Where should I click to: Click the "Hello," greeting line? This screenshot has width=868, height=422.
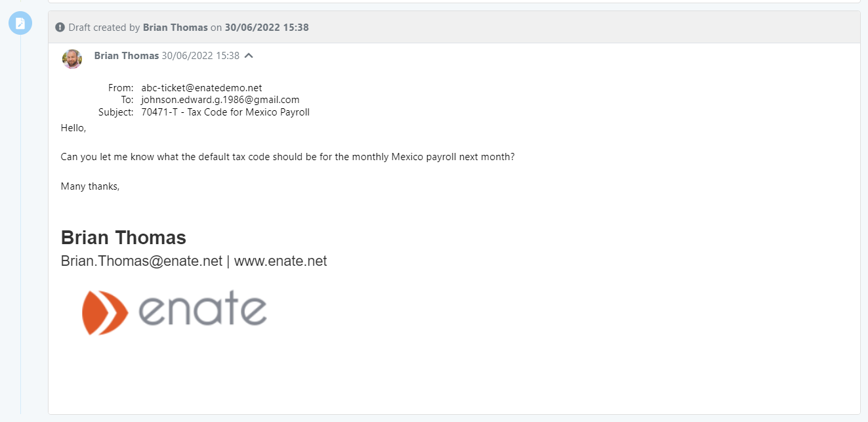tap(73, 128)
